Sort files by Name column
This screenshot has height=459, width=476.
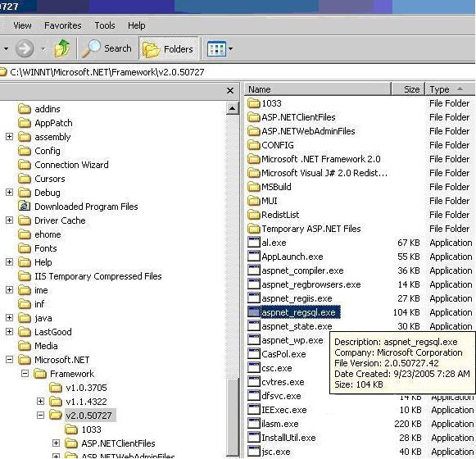318,89
